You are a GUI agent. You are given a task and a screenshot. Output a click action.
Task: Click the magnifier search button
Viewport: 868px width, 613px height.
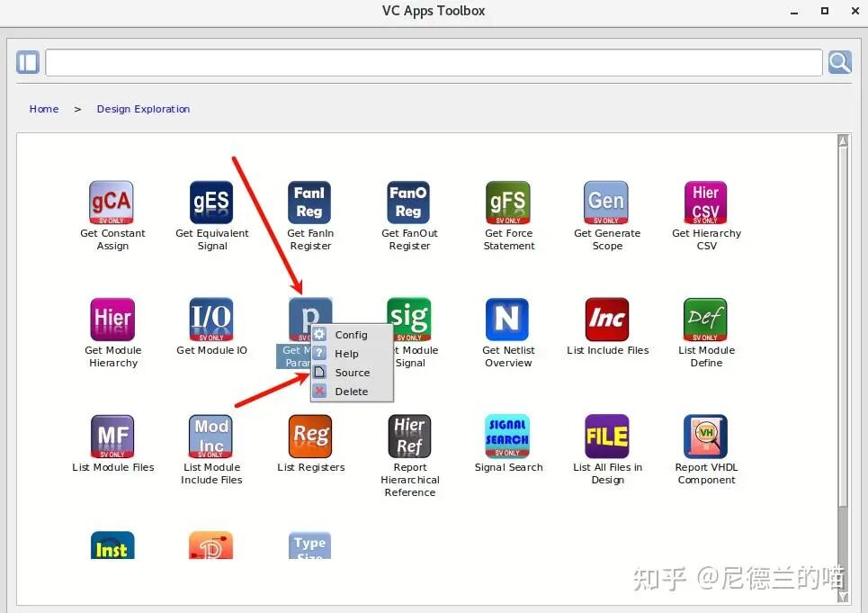pyautogui.click(x=839, y=62)
